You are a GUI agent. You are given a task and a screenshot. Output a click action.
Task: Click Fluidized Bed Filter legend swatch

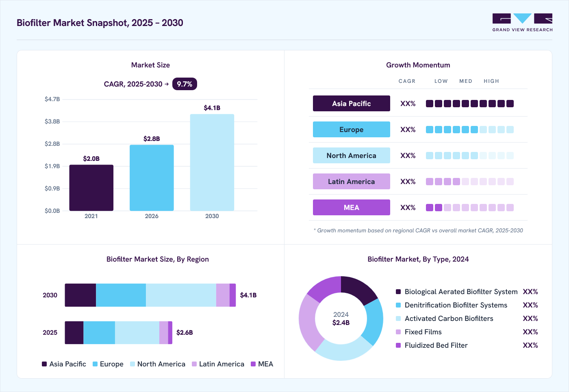coord(398,345)
